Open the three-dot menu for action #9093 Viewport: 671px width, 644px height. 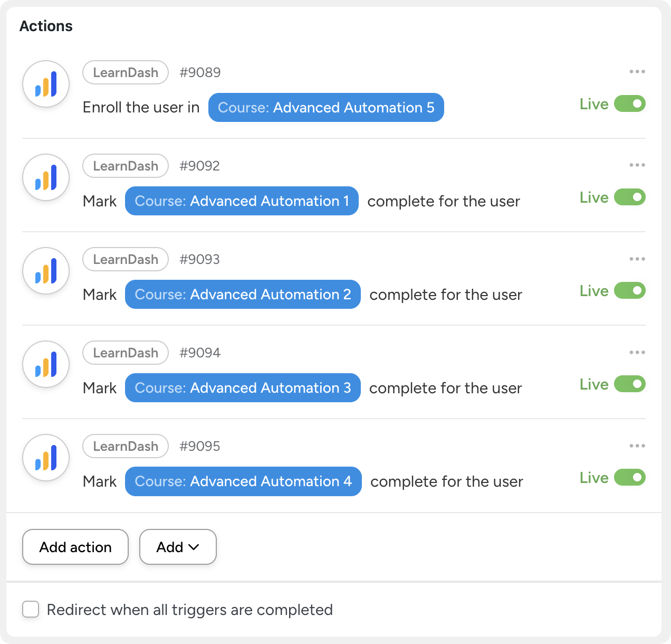637,259
